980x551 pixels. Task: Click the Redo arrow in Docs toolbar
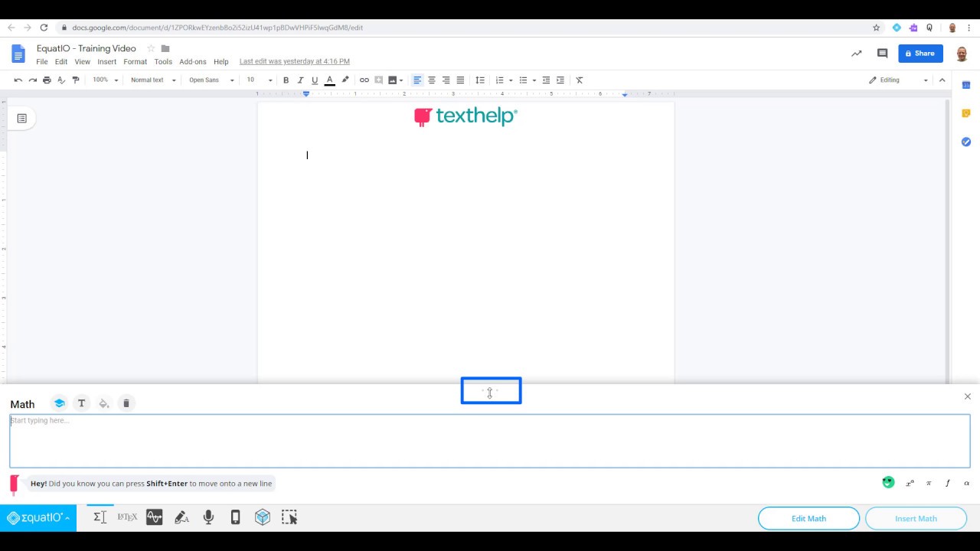point(32,80)
